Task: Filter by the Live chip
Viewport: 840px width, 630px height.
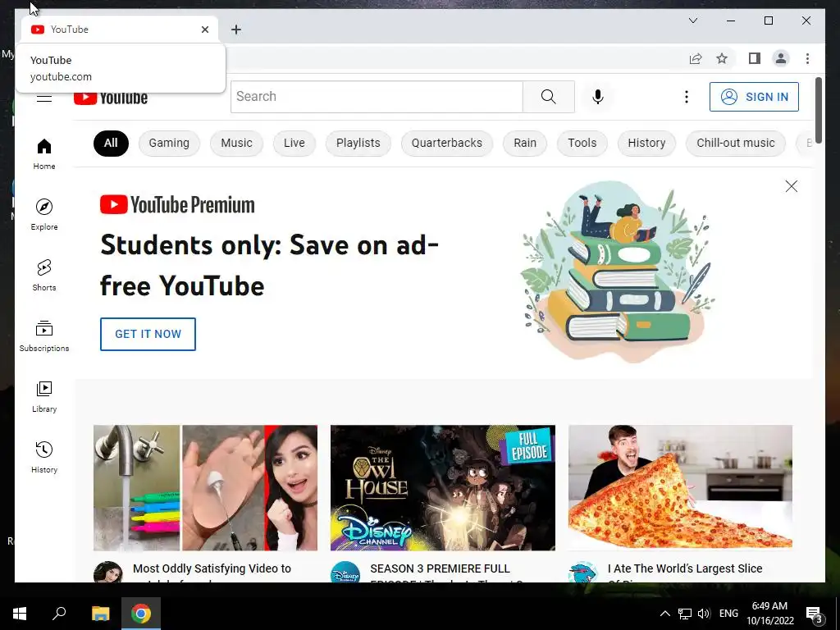Action: click(294, 143)
